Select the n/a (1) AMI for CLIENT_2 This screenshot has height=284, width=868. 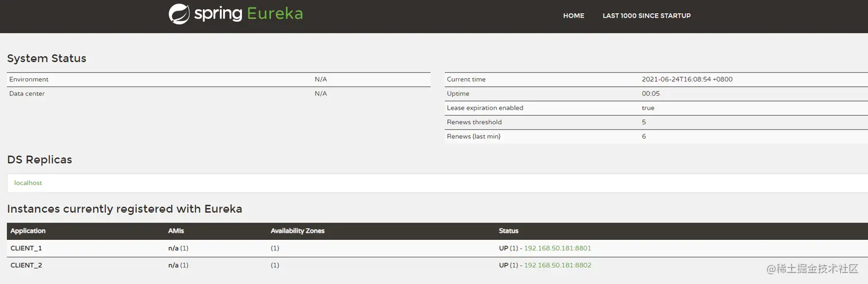[x=178, y=266]
